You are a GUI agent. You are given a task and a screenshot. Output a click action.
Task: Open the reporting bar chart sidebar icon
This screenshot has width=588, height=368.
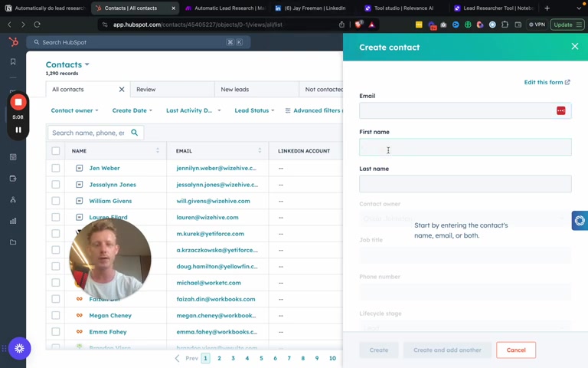pyautogui.click(x=13, y=221)
